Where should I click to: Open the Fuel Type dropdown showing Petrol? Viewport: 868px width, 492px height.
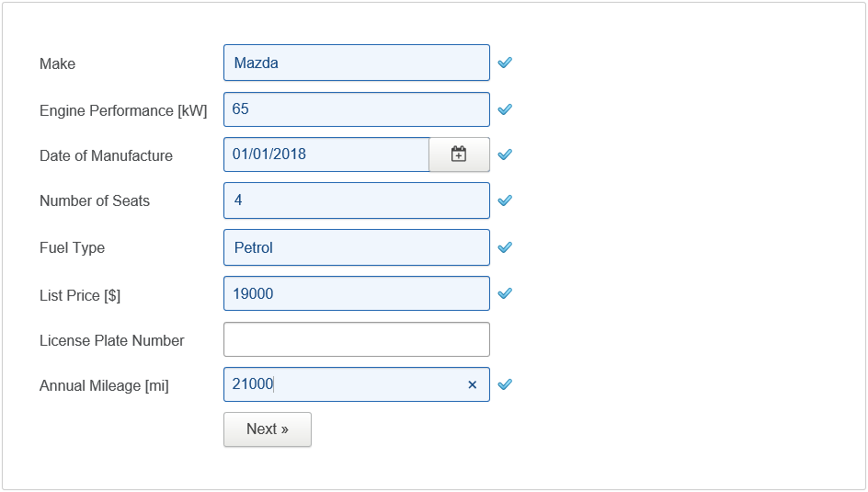356,247
